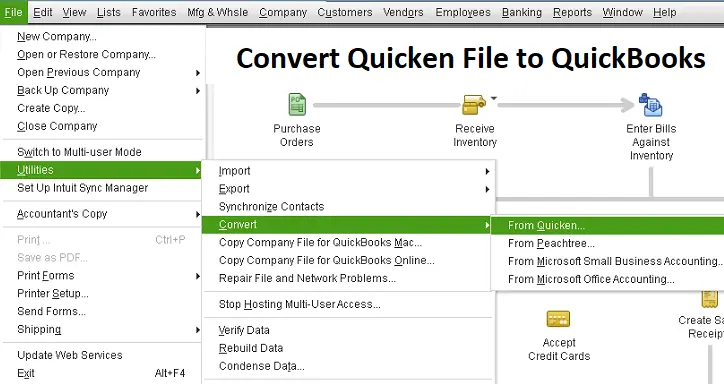
Task: Expand Shipping submenu arrow
Action: [x=198, y=330]
